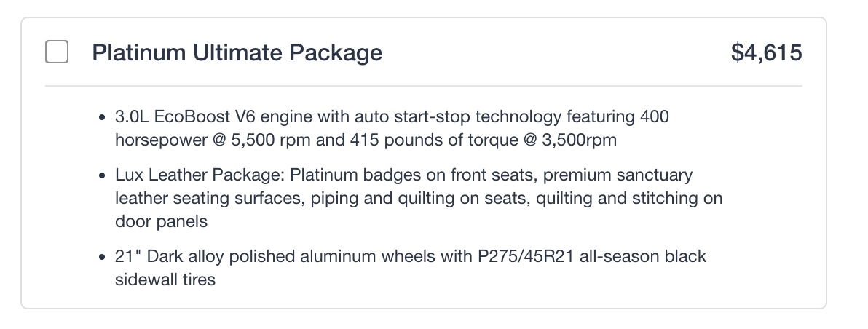The image size is (868, 329).
Task: Click the "P275/45R21" tire size text
Action: (x=524, y=256)
